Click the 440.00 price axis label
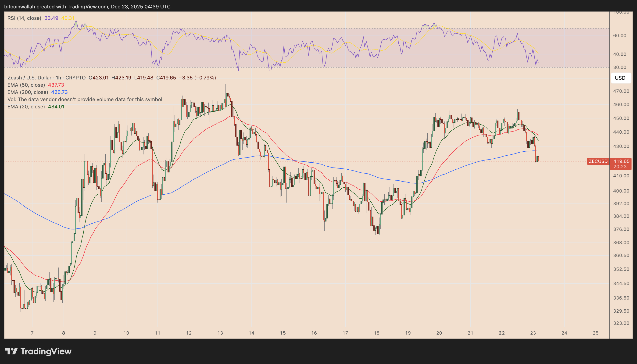This screenshot has height=364, width=637. (x=622, y=132)
